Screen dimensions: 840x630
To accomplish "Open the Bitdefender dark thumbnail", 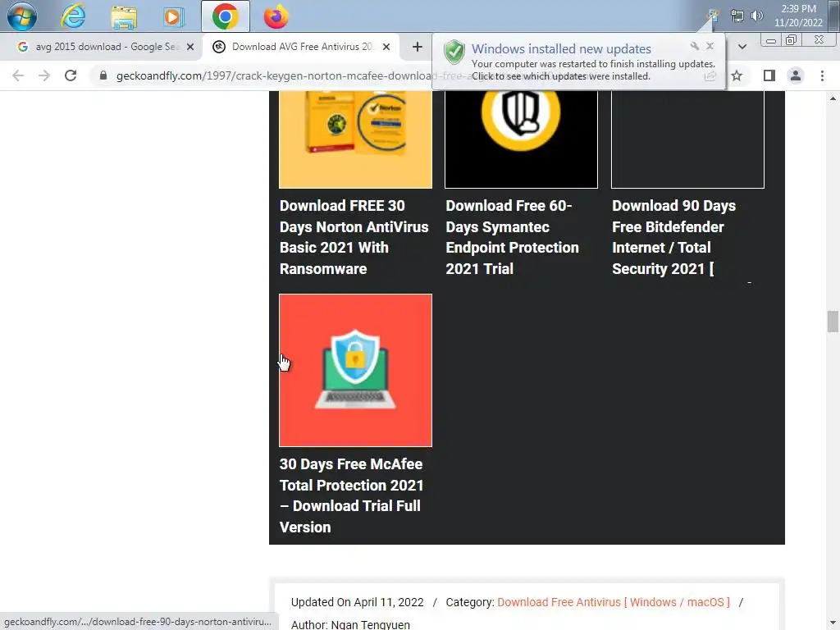I will click(688, 139).
